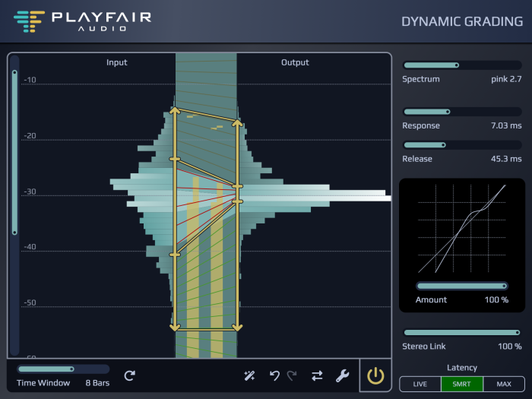Click the top up-arrow handle on input axis

[x=175, y=112]
